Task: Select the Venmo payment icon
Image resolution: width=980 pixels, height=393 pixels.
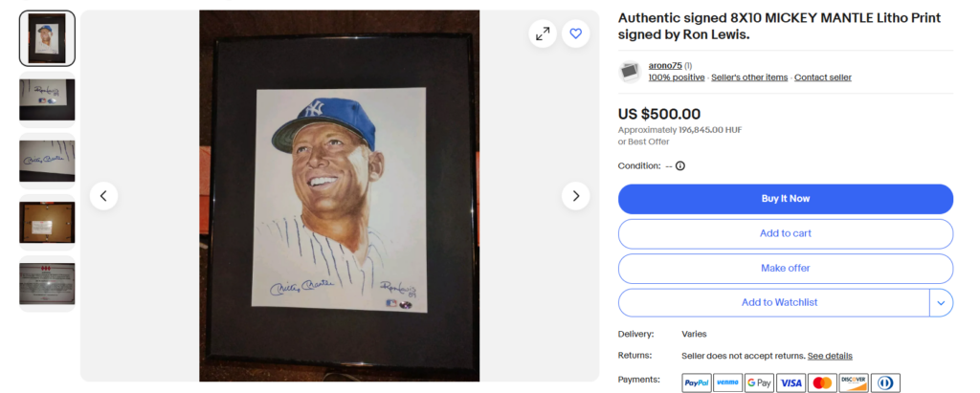Action: pos(727,382)
